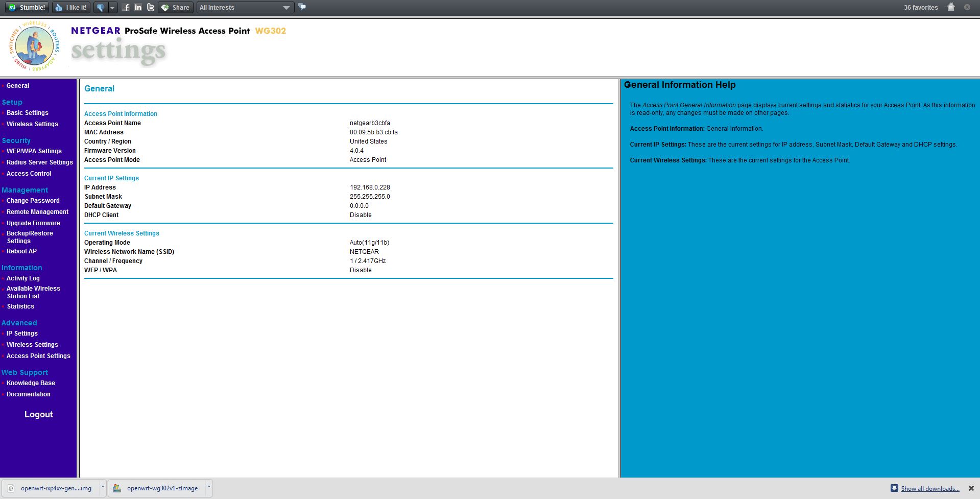The image size is (980, 499).
Task: Click the IP address value 192.168.0.228
Action: pos(370,187)
